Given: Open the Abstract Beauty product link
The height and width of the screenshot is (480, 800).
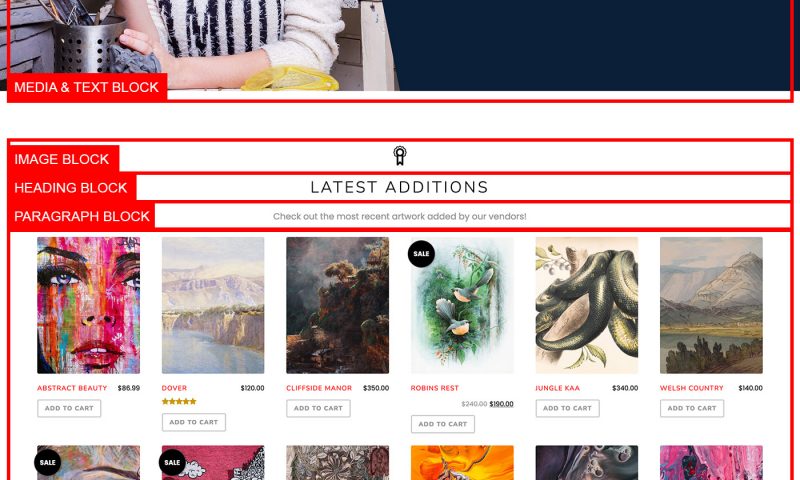Looking at the screenshot, I should (72, 388).
